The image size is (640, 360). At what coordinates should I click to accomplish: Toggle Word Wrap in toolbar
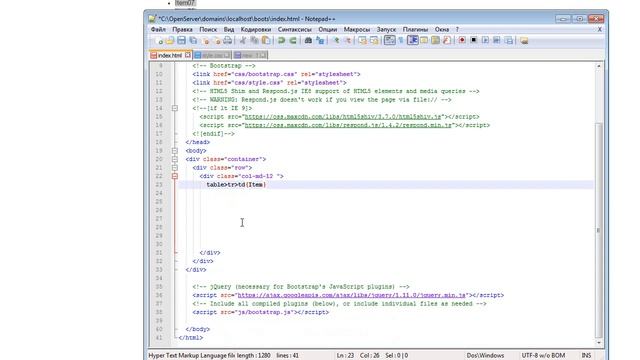tap(390, 40)
